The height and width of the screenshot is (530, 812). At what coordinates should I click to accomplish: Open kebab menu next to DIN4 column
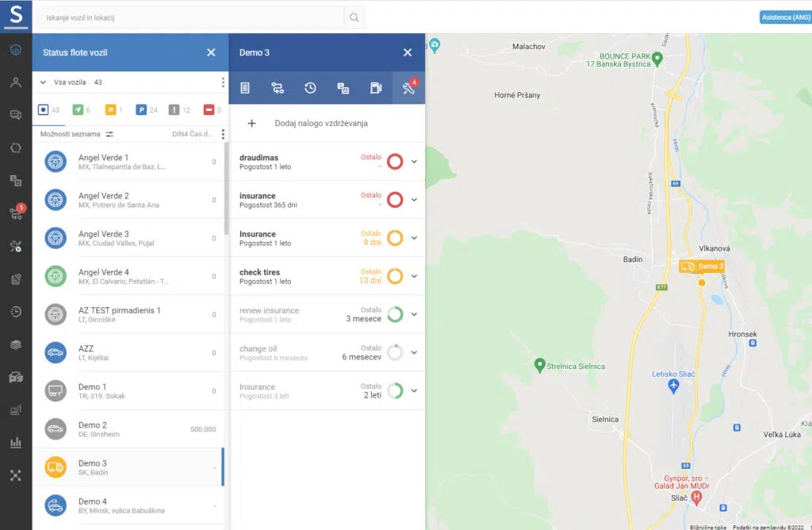click(x=223, y=134)
